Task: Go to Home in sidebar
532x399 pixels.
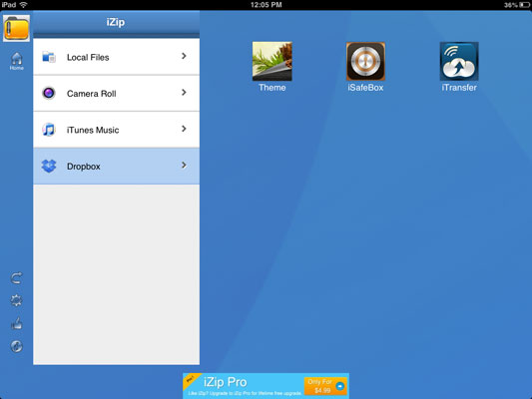Action: tap(17, 61)
